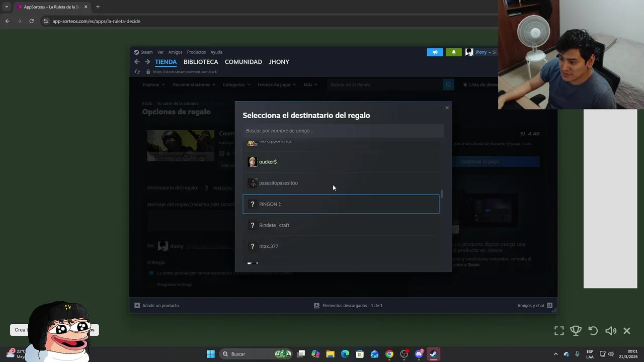Pick Rindete_craft from the friend list
Viewport: 644px width, 362px height.
click(x=341, y=225)
